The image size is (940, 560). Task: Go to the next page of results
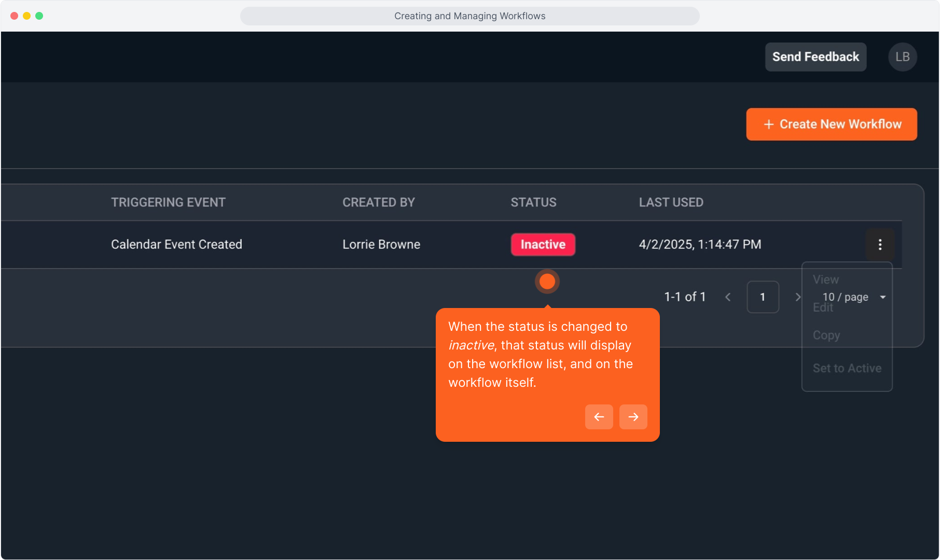(797, 297)
